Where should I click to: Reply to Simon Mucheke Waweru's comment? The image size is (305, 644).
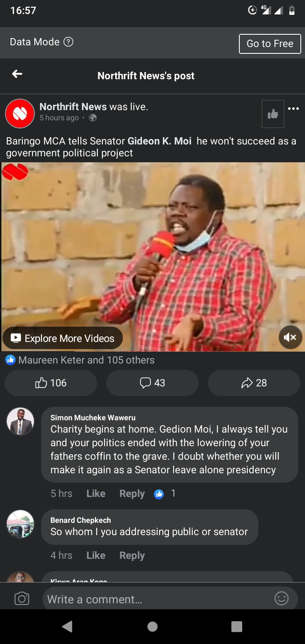[132, 494]
